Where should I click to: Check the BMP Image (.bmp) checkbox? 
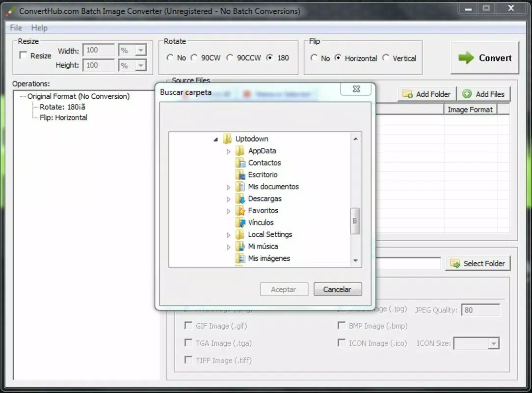click(x=341, y=325)
